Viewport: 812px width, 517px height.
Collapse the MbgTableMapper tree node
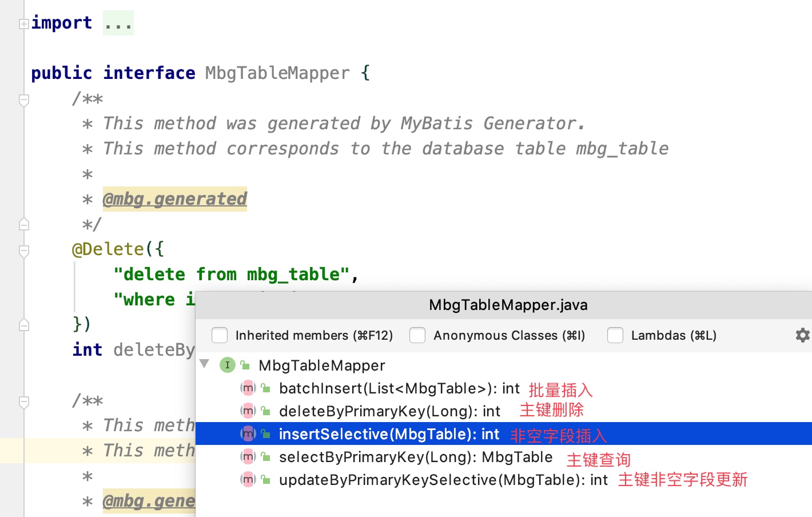(204, 364)
